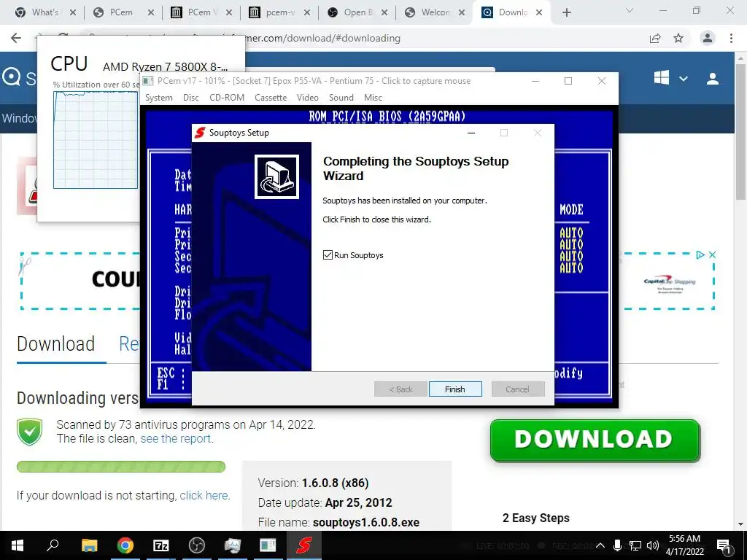Go back in the browser

click(x=16, y=38)
